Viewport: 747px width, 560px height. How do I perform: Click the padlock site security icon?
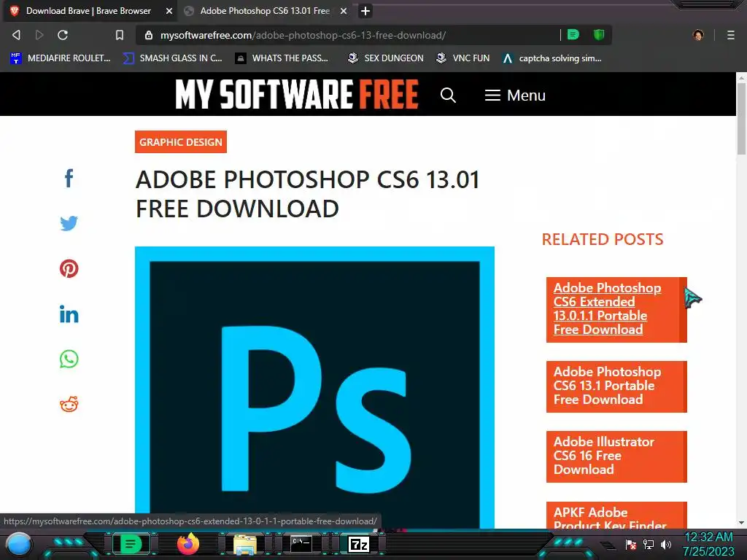pos(149,35)
